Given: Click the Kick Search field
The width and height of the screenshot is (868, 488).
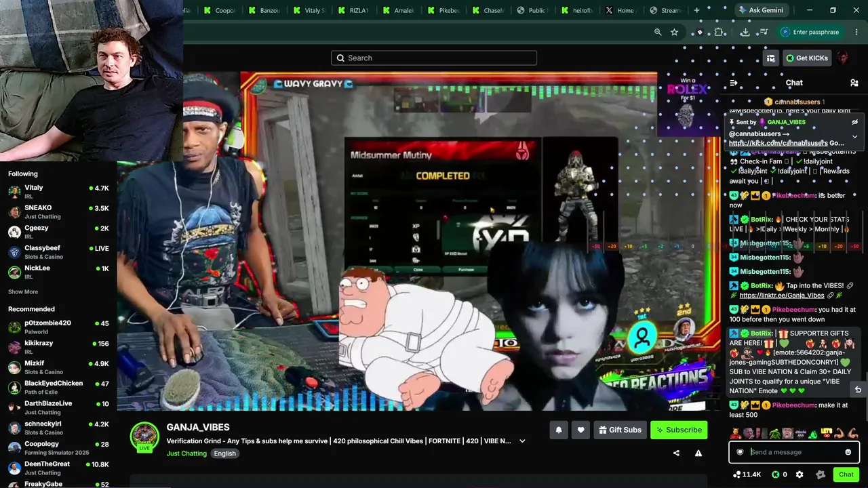Looking at the screenshot, I should click(434, 58).
